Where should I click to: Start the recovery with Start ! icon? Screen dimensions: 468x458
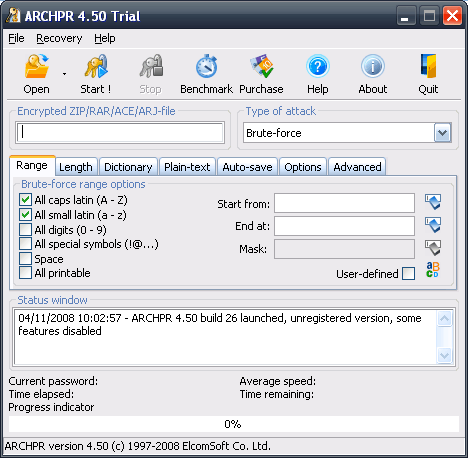96,66
